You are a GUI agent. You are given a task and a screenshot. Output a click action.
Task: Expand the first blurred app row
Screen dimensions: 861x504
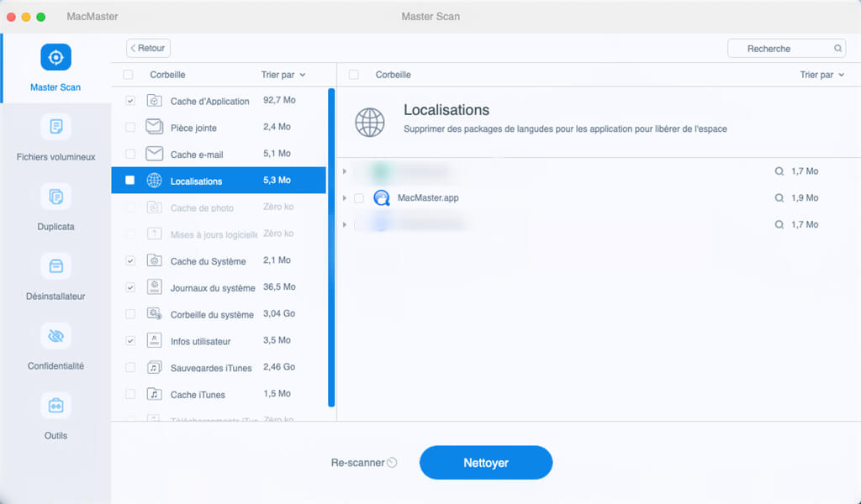point(344,171)
